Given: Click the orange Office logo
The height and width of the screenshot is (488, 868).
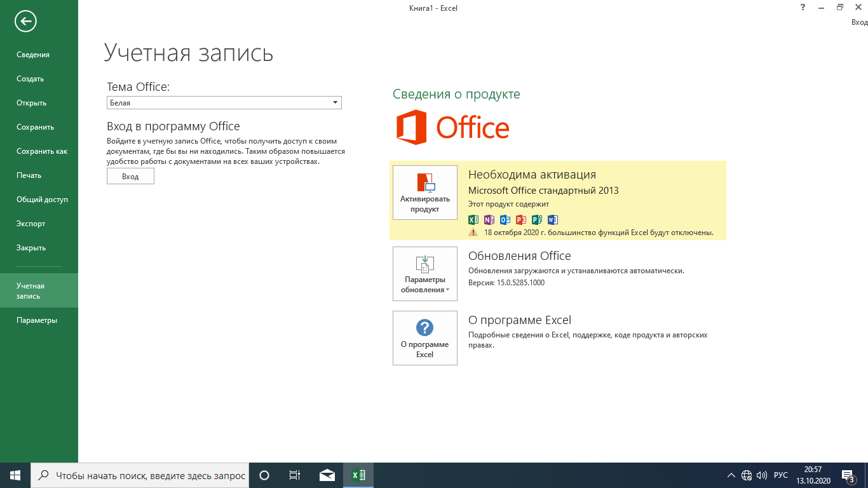Looking at the screenshot, I should pos(453,127).
